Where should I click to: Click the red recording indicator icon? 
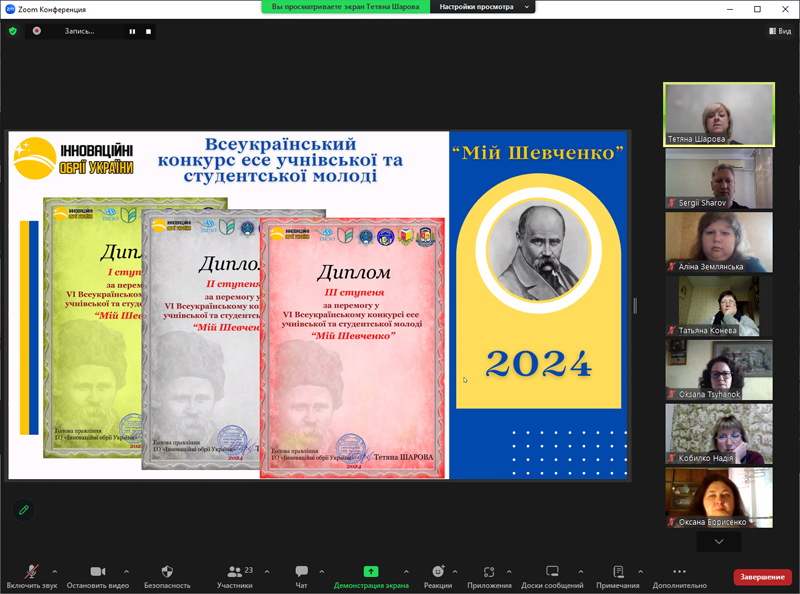click(37, 31)
